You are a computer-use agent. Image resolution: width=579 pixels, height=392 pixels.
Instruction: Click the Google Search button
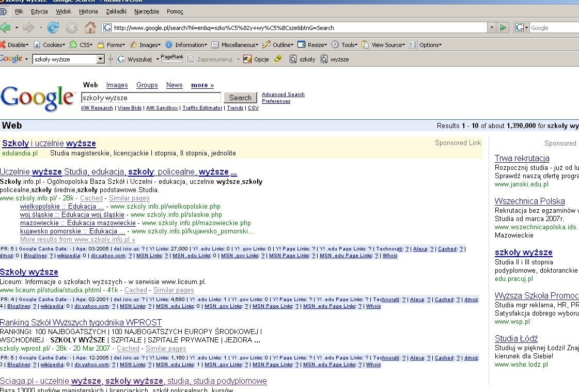[240, 98]
